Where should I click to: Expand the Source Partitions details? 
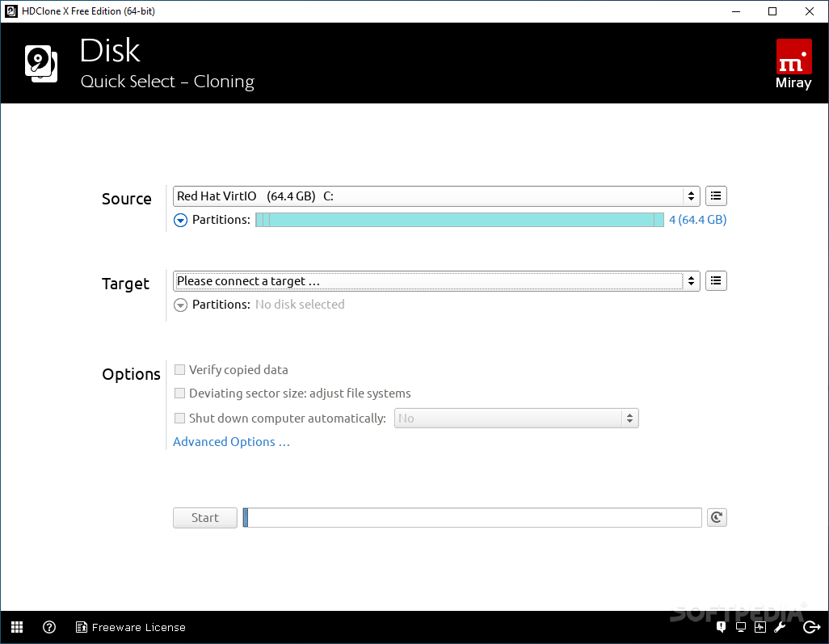point(180,220)
